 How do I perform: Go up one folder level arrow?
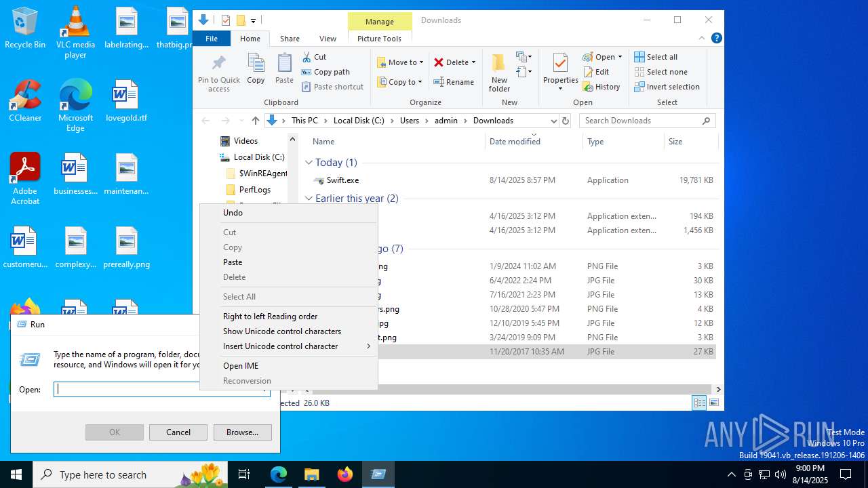coord(255,121)
